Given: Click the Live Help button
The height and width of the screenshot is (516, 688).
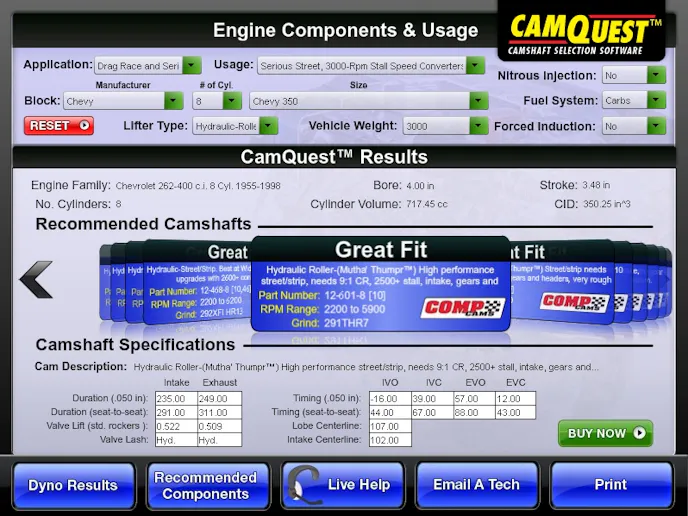Looking at the screenshot, I should (343, 485).
